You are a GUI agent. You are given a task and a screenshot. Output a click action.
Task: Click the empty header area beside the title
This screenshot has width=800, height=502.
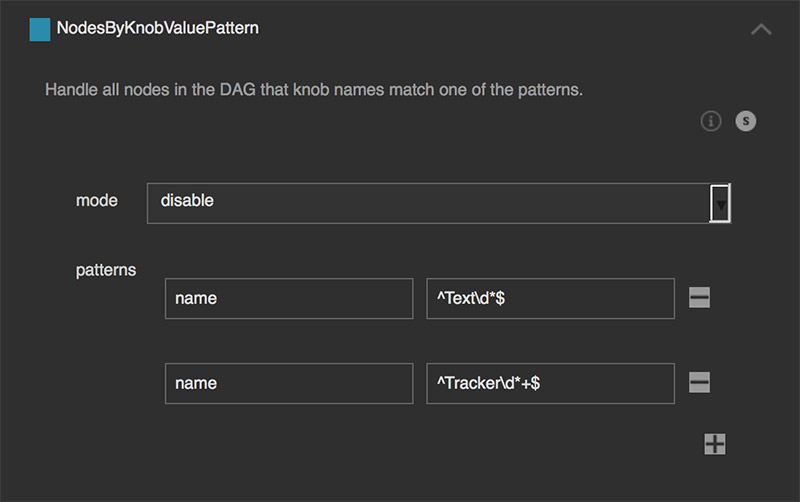pos(500,29)
